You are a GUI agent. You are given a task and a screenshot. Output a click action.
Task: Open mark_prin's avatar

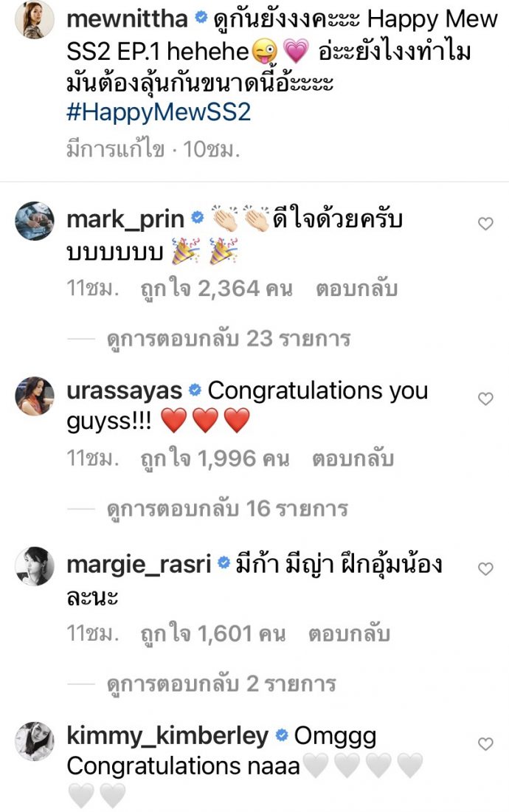tap(34, 221)
